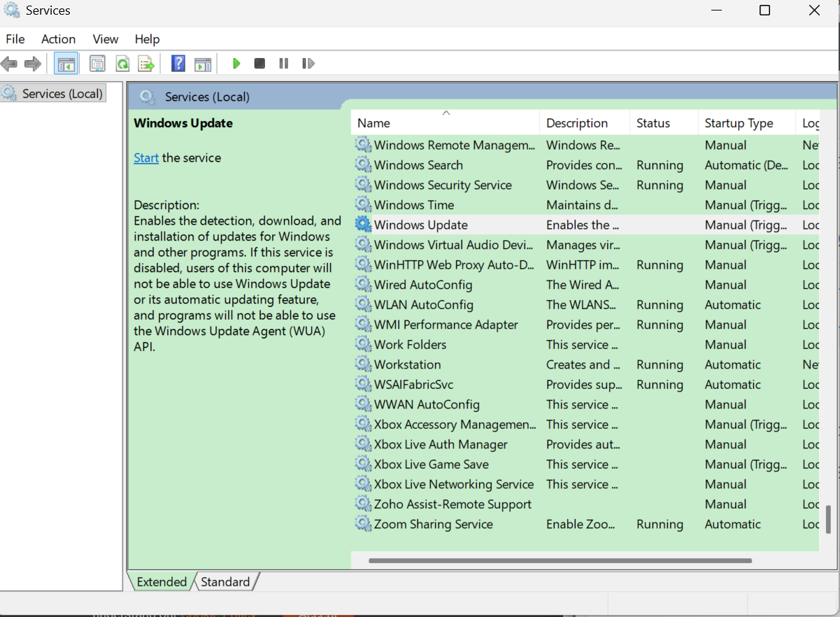Click the Stop Service toolbar icon
The image size is (840, 617).
click(259, 63)
